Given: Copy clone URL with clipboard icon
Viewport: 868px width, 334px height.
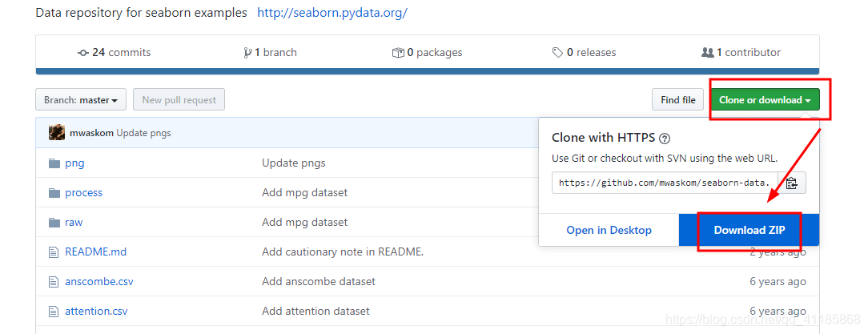Looking at the screenshot, I should 792,183.
